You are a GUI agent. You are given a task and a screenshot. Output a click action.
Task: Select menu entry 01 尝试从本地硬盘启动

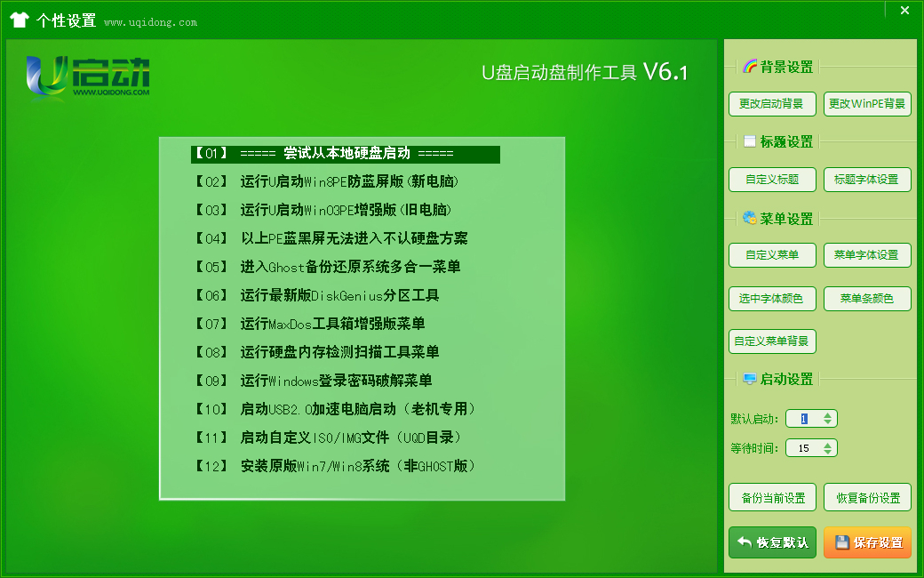tap(346, 154)
